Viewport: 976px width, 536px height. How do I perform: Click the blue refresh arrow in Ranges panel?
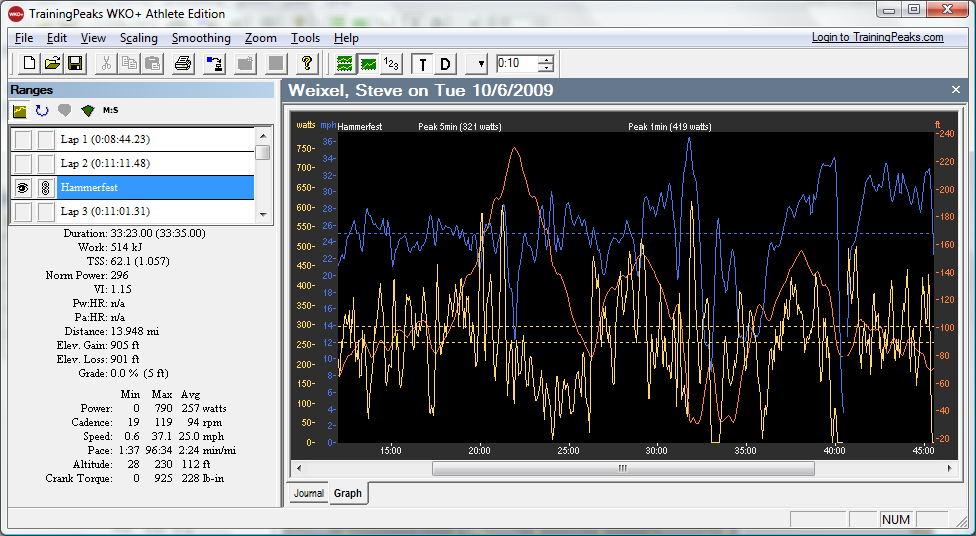coord(42,111)
